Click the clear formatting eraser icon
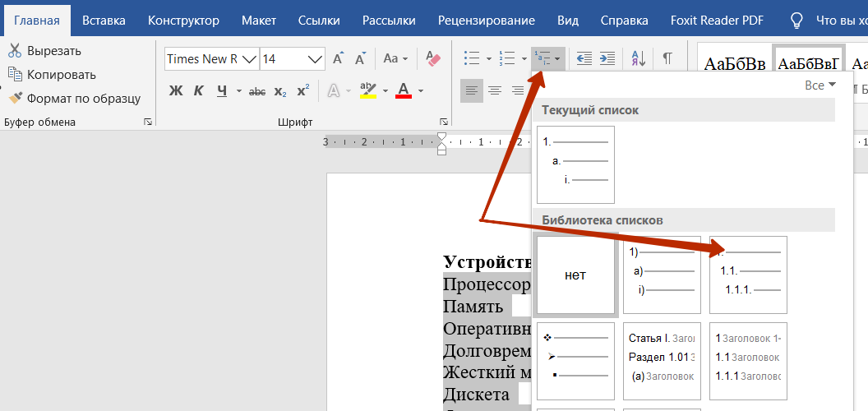This screenshot has height=411, width=868. click(x=433, y=58)
